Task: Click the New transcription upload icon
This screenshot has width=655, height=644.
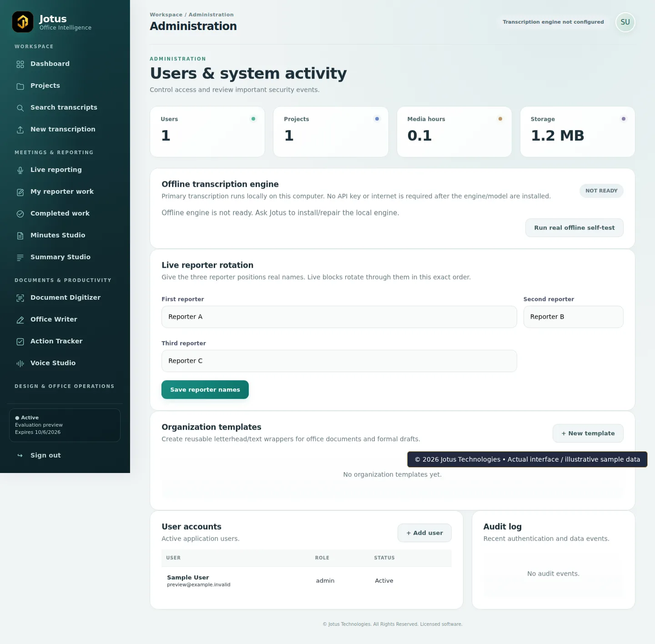Action: [20, 130]
